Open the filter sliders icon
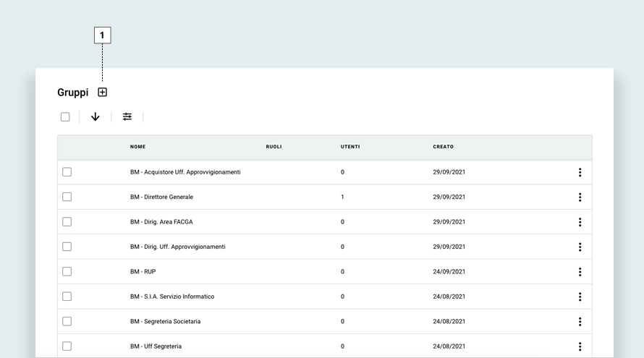 127,116
